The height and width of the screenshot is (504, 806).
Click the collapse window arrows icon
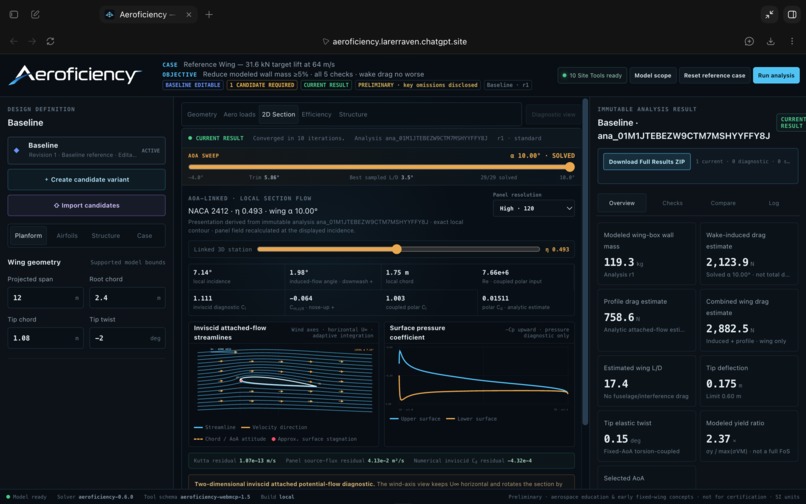[770, 14]
